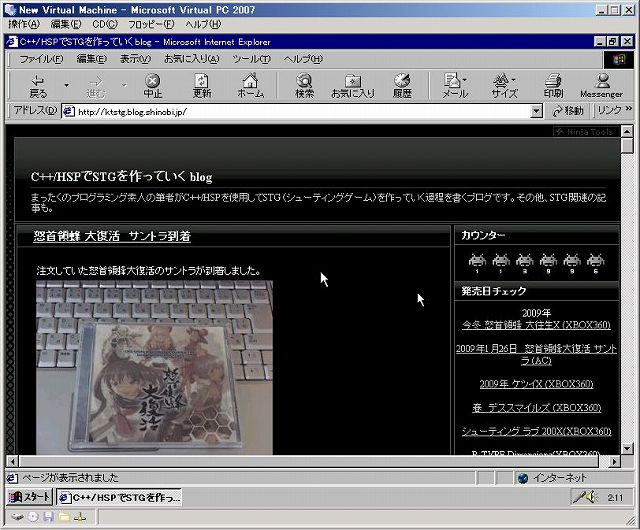640x530 pixels.
Task: Click the 2009年 year label in sidebar
Action: [x=536, y=313]
